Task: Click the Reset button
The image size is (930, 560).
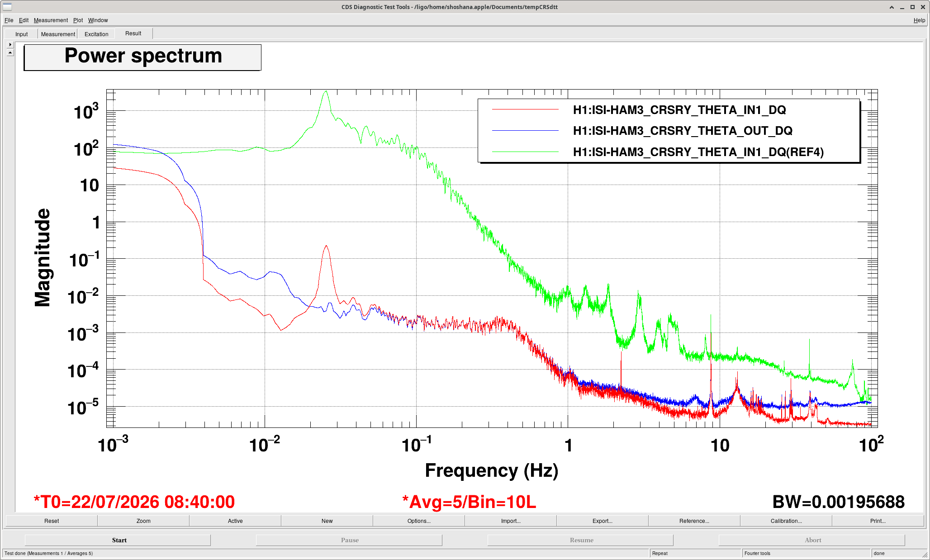Action: tap(52, 521)
